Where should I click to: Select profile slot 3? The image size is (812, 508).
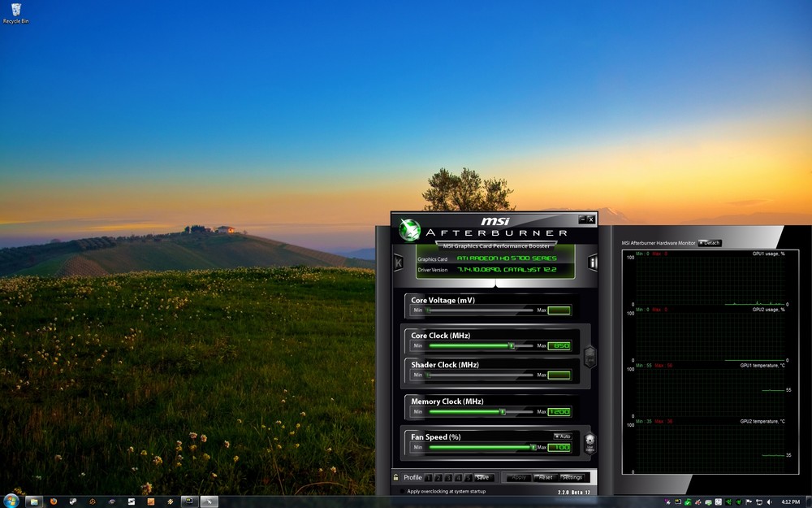click(448, 477)
